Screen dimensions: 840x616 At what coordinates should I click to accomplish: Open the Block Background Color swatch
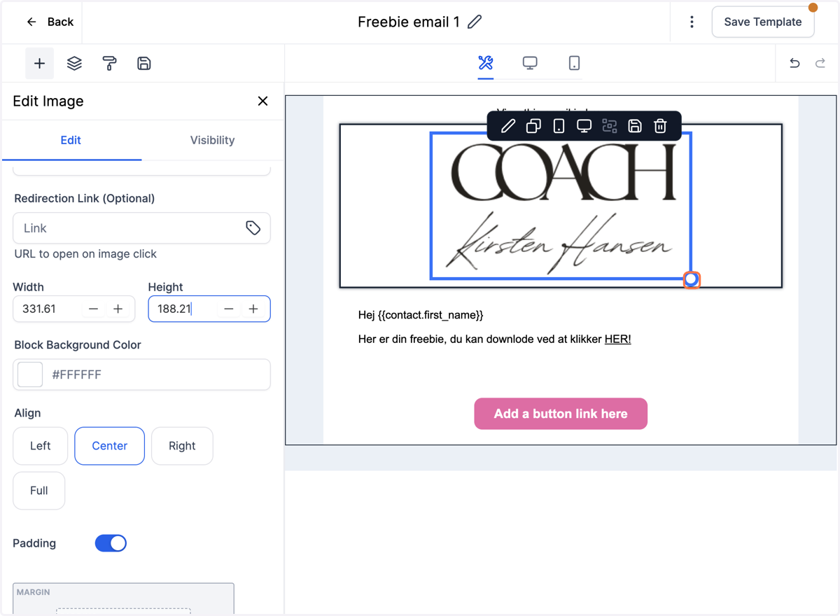[30, 374]
